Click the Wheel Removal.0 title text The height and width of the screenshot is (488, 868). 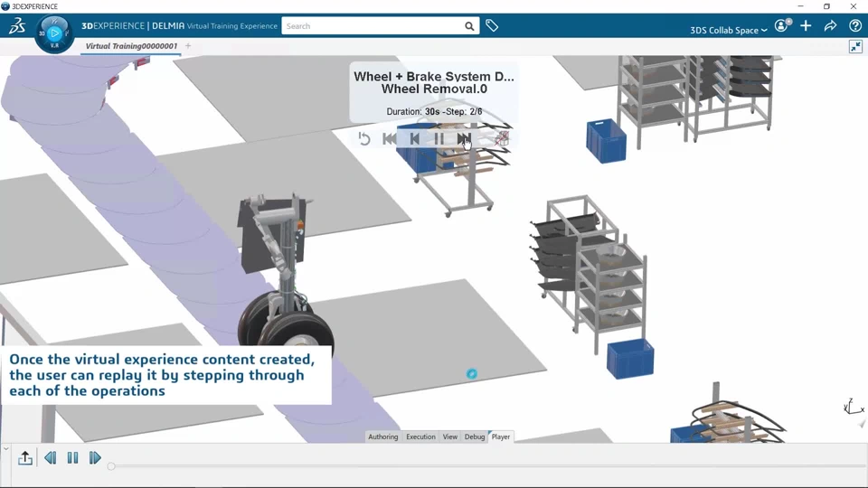[x=434, y=89]
